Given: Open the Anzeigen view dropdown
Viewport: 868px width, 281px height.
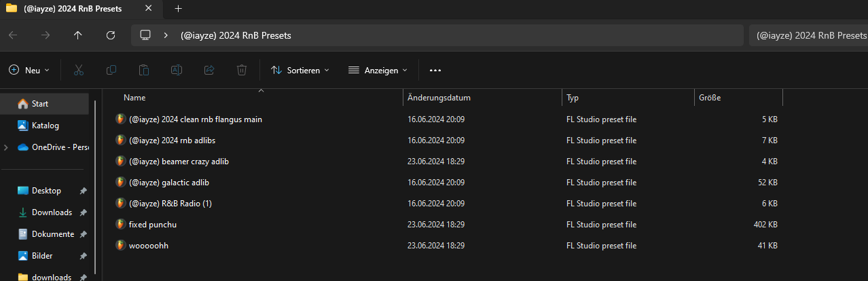Looking at the screenshot, I should [378, 70].
